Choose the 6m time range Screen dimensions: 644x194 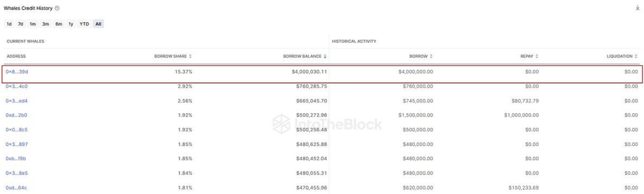coord(59,24)
